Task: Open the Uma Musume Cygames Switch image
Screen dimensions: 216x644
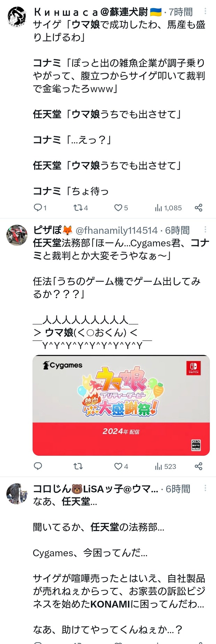Action: (x=121, y=405)
